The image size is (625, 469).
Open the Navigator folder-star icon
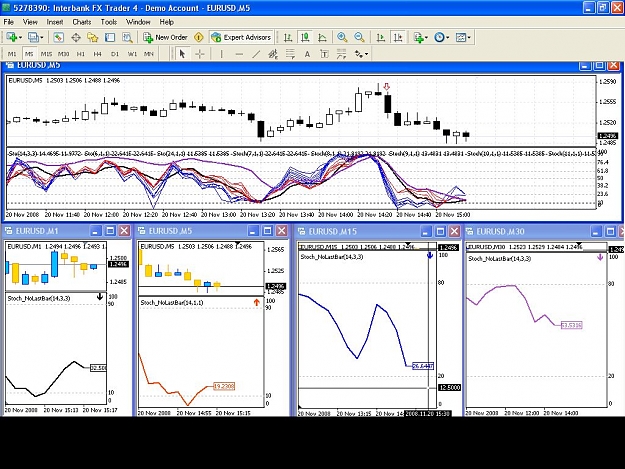point(93,37)
